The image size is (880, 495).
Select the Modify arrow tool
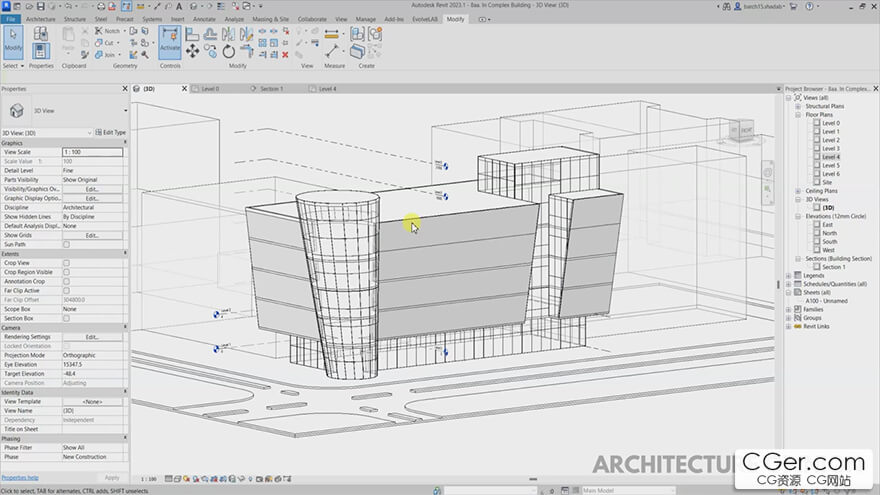click(13, 42)
